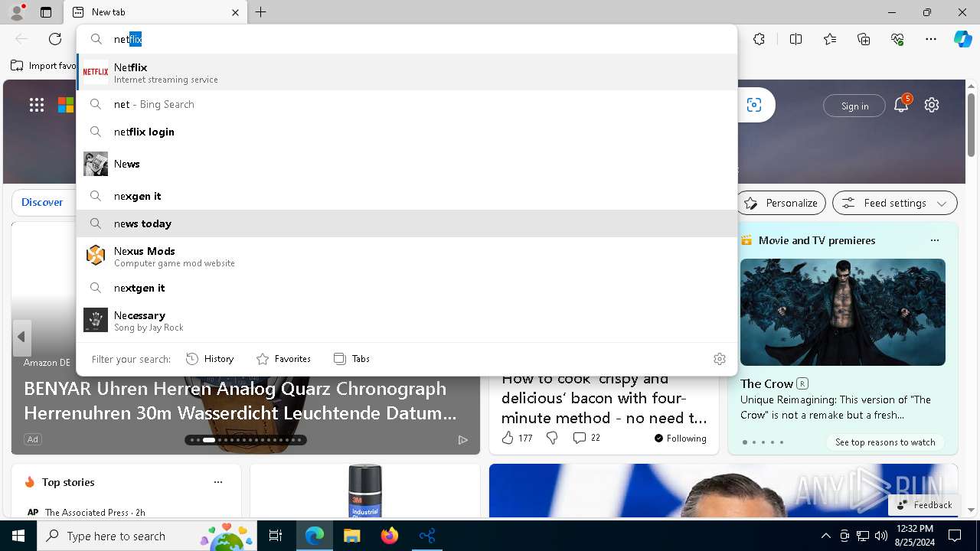Open the Top stories options menu
The height and width of the screenshot is (551, 980).
pos(218,482)
